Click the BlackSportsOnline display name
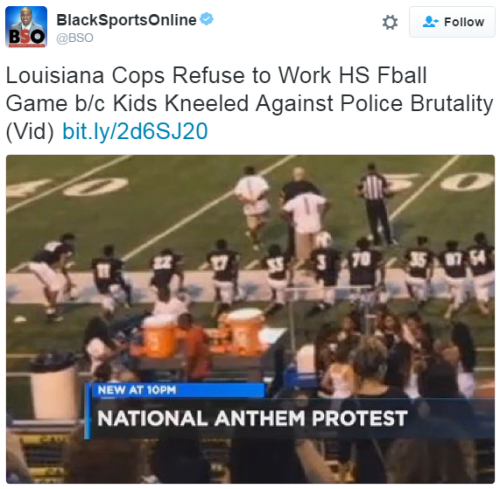Image resolution: width=500 pixels, height=489 pixels. point(126,20)
